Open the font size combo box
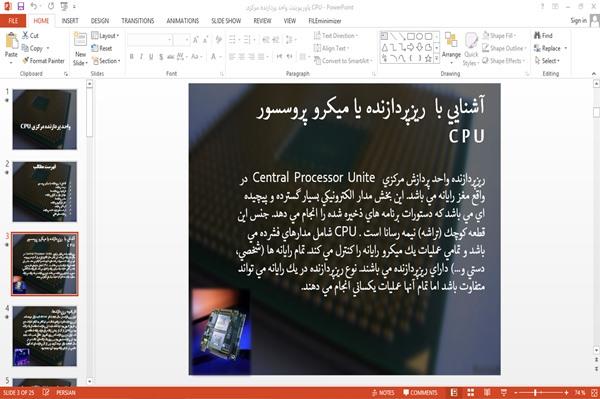The image size is (600, 399). (x=181, y=40)
